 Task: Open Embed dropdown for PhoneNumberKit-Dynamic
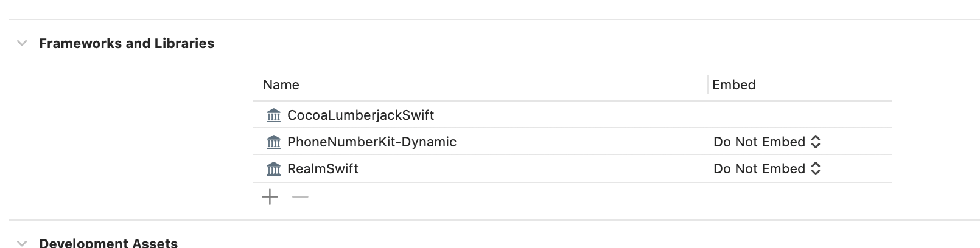767,142
